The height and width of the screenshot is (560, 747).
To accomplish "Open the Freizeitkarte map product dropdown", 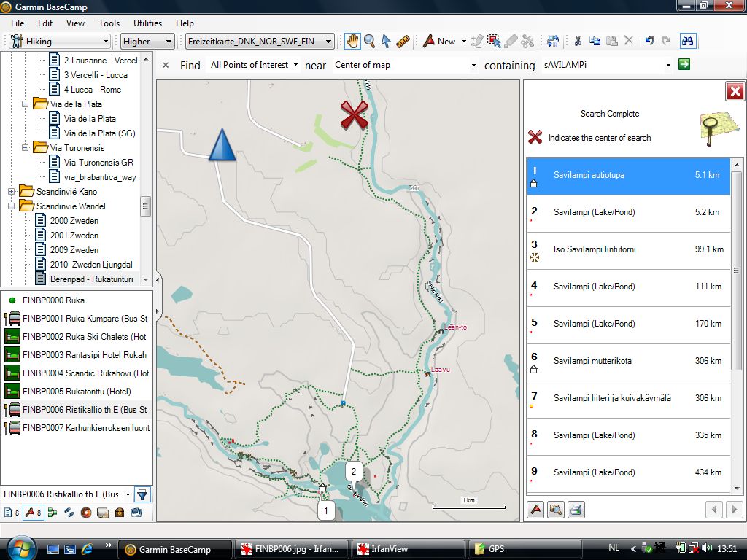I will 260,42.
